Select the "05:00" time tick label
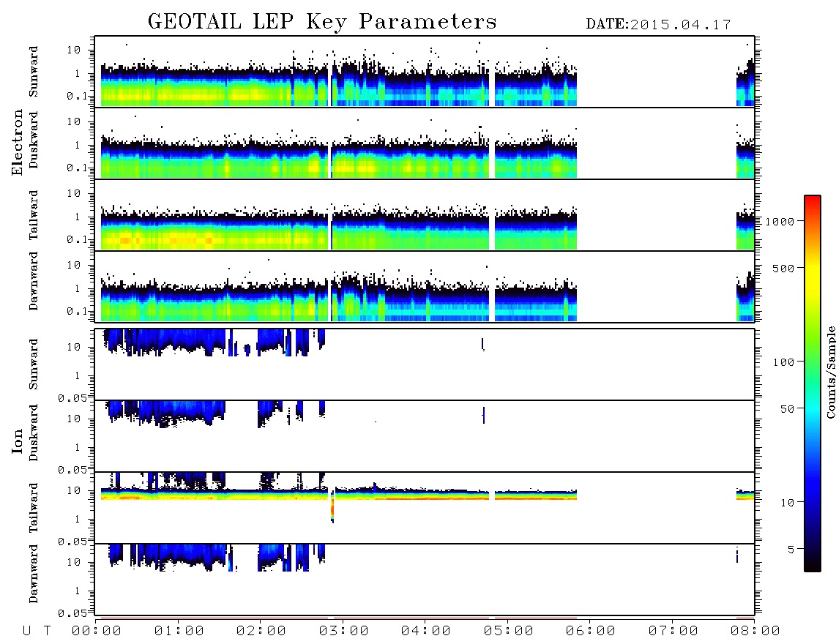The image size is (836, 644). [x=508, y=632]
